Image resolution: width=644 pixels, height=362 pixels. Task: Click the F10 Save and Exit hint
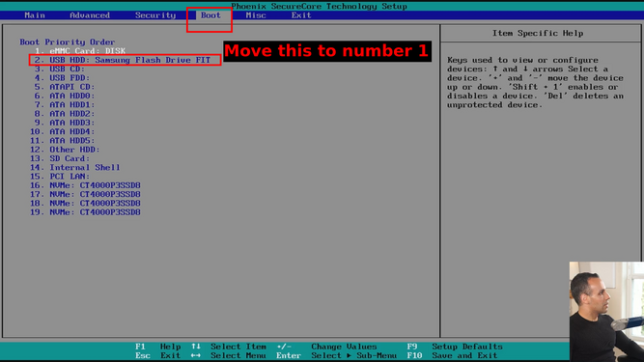click(452, 355)
